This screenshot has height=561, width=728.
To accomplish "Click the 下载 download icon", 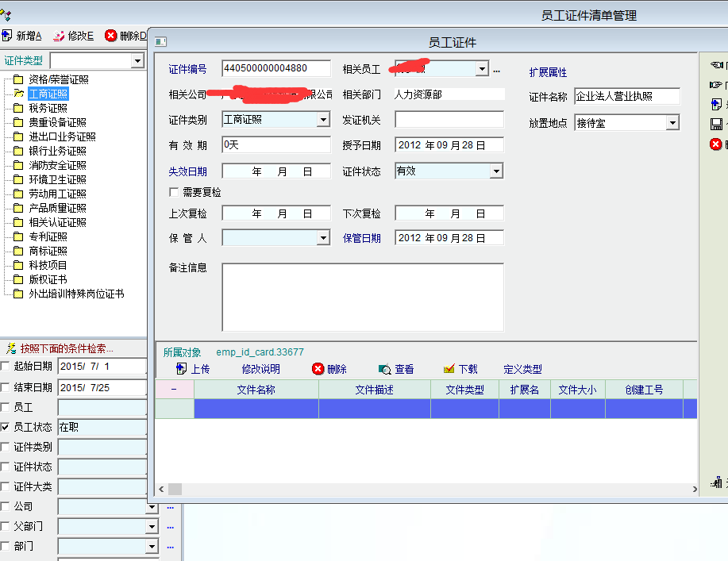I will 449,369.
